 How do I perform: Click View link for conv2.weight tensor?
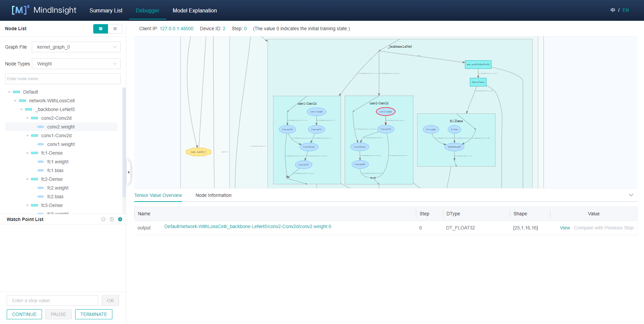565,228
